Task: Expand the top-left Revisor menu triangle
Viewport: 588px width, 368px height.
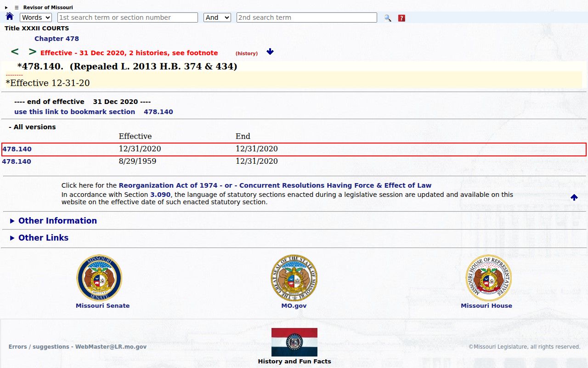Action: 6,7
